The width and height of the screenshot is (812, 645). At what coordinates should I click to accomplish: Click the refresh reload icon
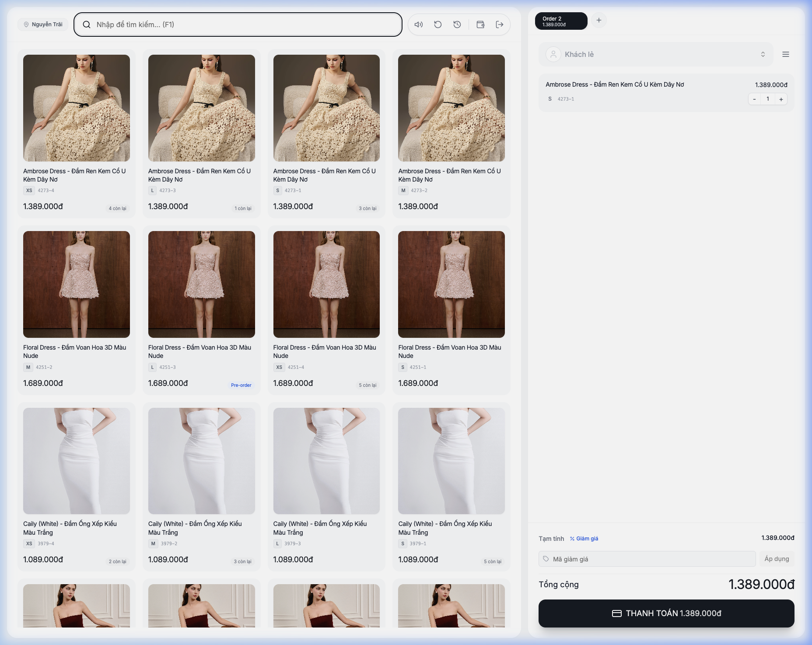tap(438, 25)
